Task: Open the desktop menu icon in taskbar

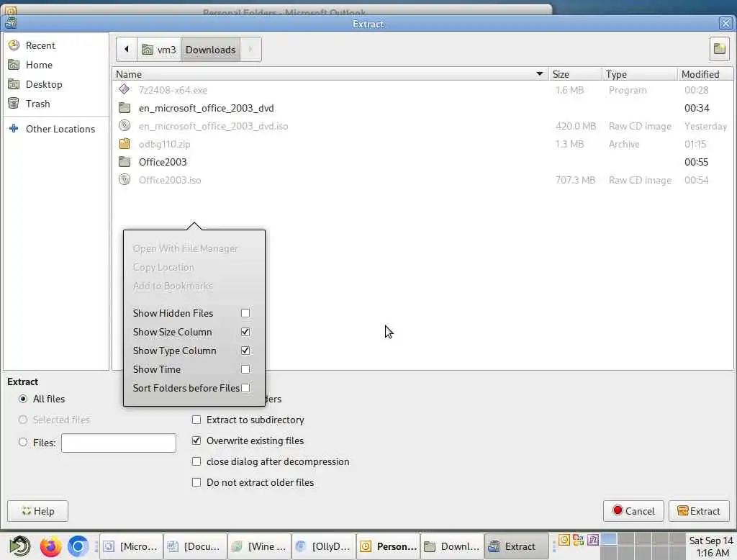Action: click(x=19, y=546)
